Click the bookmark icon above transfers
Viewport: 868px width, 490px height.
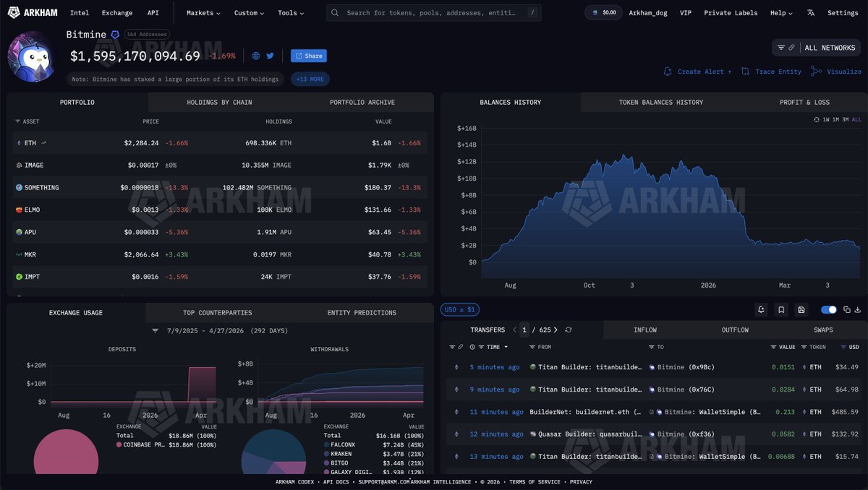tap(781, 310)
